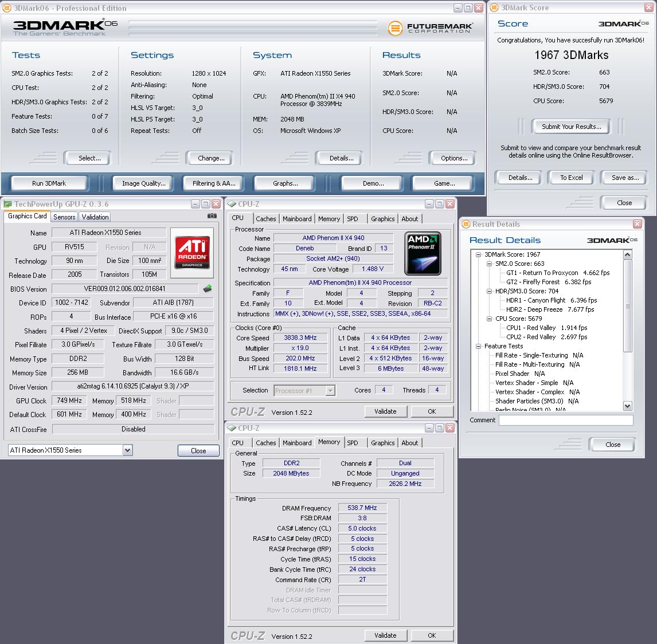Collapse the 3DMark Score: 1967 tree node
This screenshot has height=644, width=657.
coord(478,254)
